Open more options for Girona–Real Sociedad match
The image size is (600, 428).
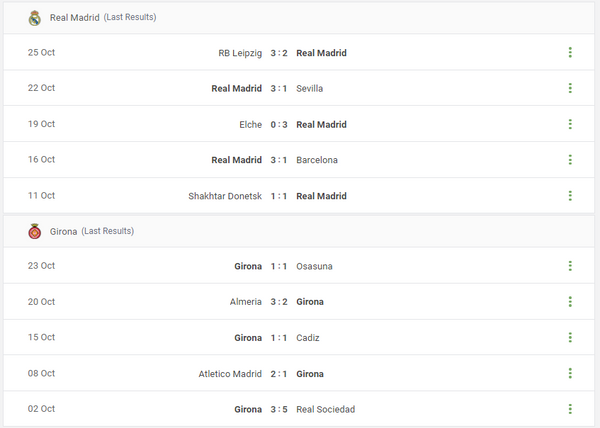point(569,409)
